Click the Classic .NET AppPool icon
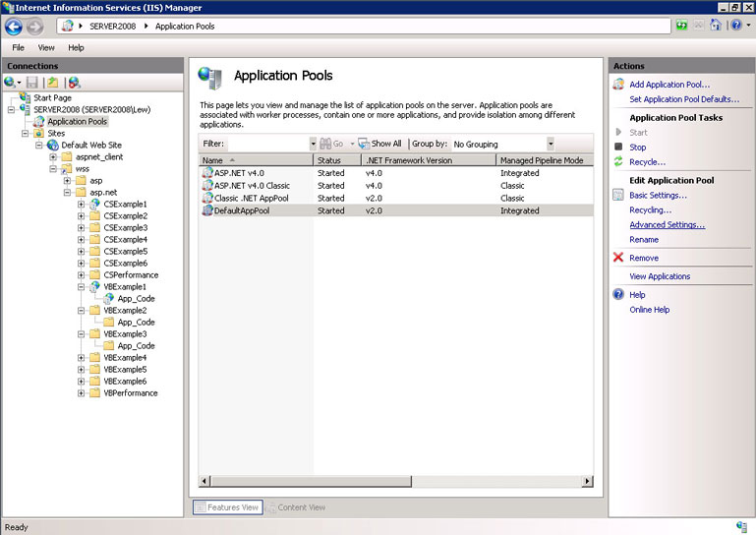 207,198
